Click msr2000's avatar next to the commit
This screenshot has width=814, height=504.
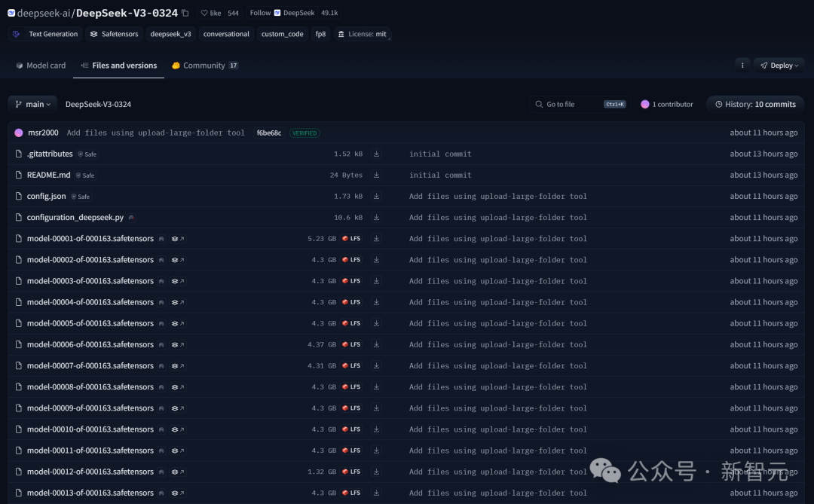tap(18, 132)
